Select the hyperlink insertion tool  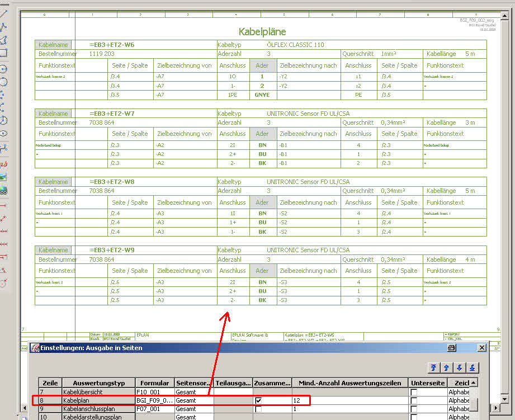(4, 188)
